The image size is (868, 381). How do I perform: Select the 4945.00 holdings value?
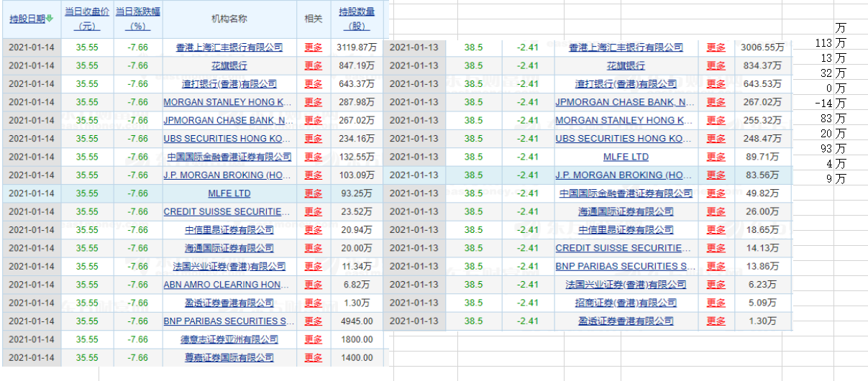tap(357, 321)
